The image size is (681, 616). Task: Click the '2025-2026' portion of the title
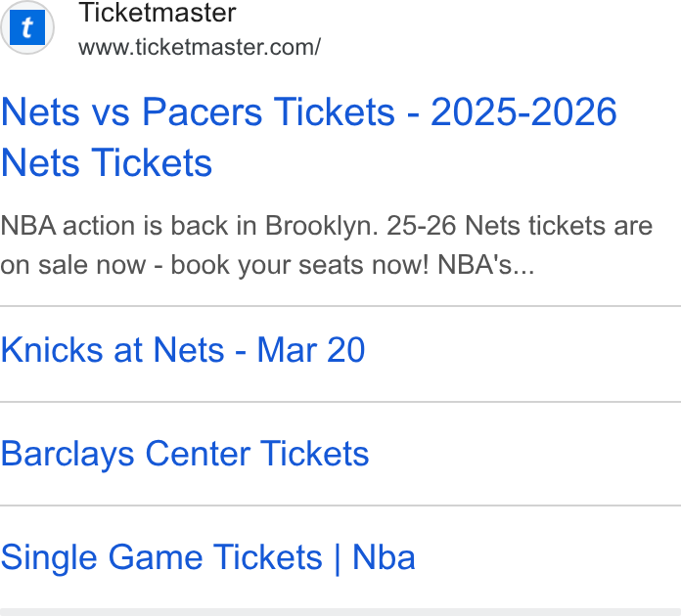click(x=523, y=112)
